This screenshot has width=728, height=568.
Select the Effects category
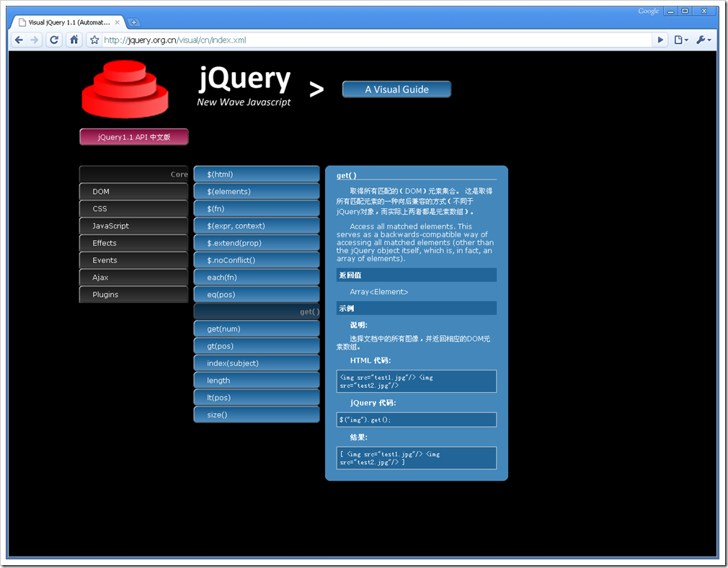point(134,243)
